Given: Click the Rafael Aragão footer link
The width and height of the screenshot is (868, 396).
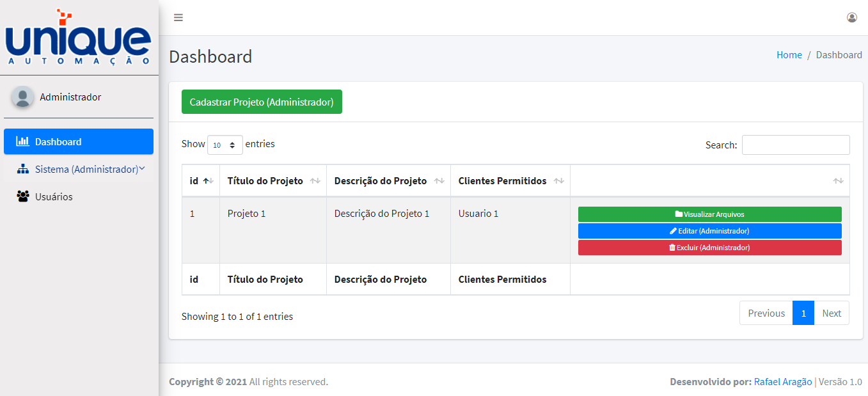Looking at the screenshot, I should (783, 382).
